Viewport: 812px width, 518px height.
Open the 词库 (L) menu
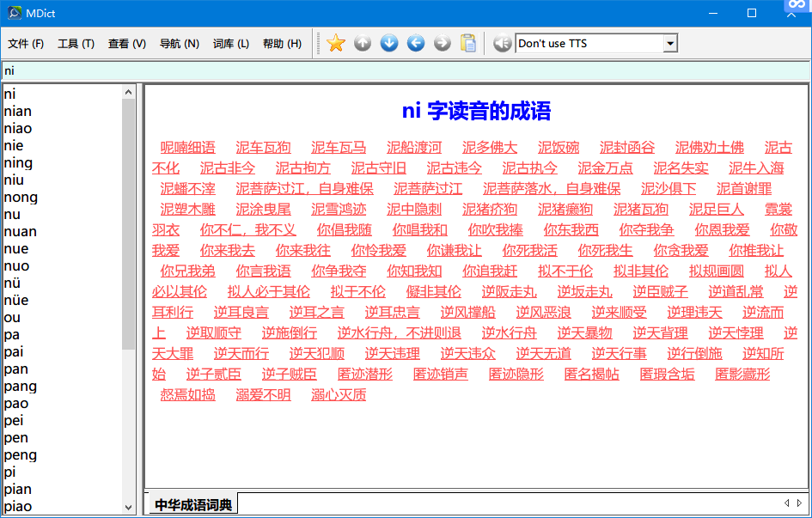(x=231, y=44)
